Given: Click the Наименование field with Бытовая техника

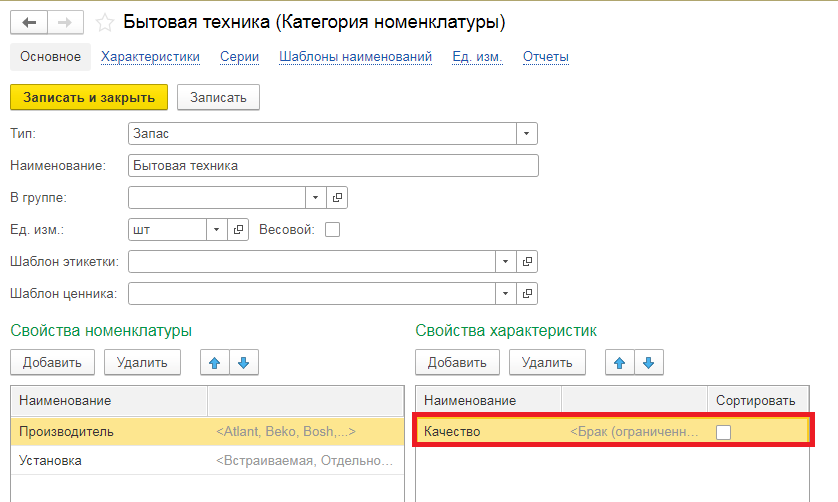Looking at the screenshot, I should (333, 166).
